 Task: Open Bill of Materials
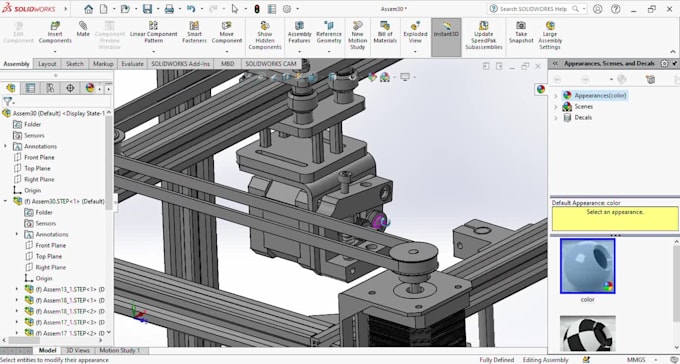click(x=385, y=33)
